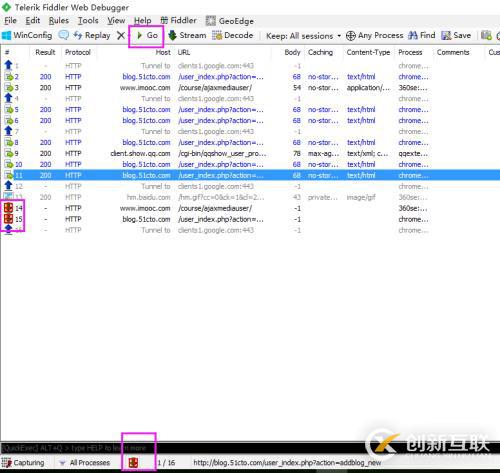Sort sessions by the Host column header
Image resolution: width=500 pixels, height=473 pixels.
(x=163, y=52)
